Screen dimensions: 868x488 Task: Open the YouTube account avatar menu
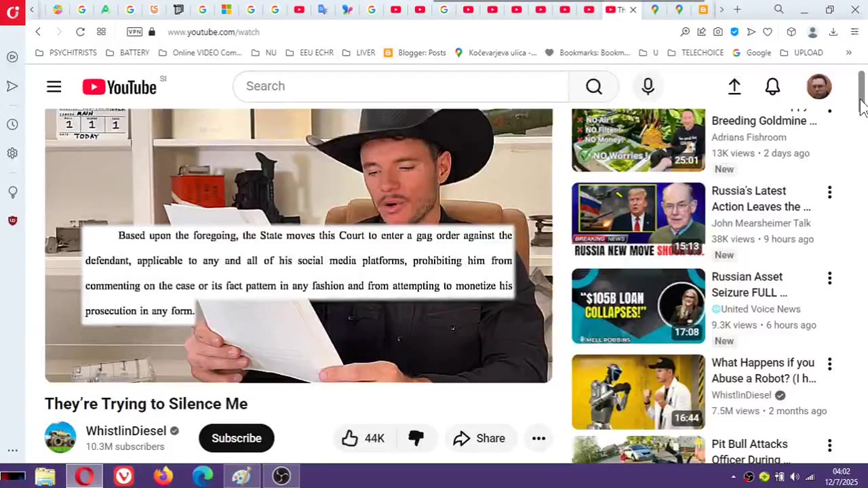tap(818, 86)
